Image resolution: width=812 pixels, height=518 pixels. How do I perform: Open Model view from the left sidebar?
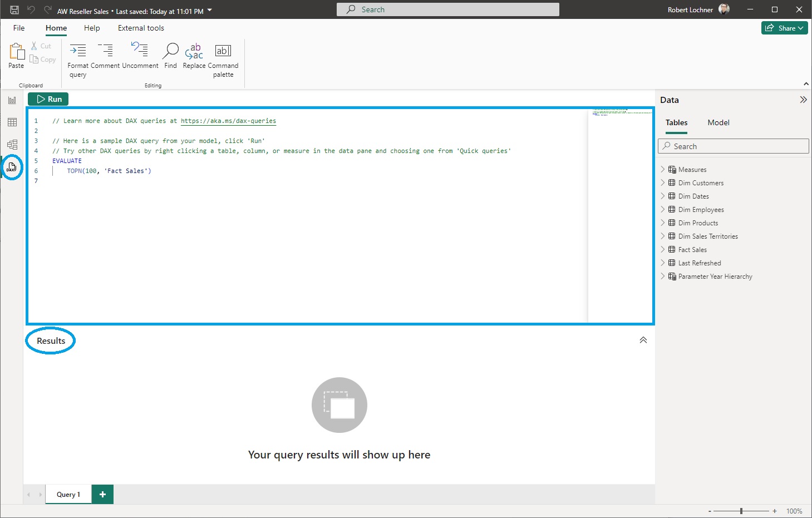coord(12,144)
